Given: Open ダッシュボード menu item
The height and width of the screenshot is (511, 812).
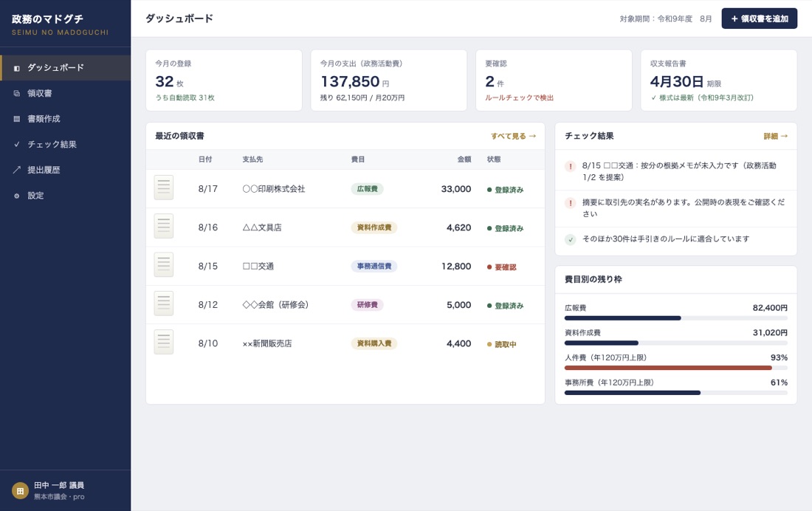Looking at the screenshot, I should point(65,68).
